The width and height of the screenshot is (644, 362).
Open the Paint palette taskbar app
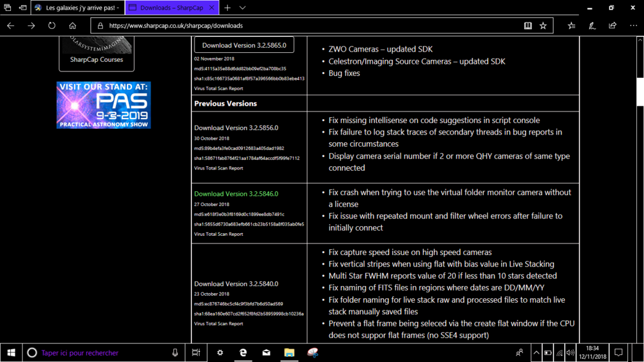coord(312,352)
